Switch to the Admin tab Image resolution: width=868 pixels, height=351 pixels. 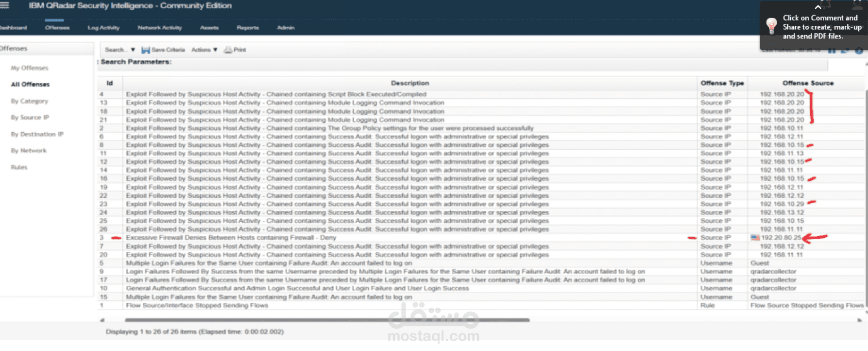click(286, 28)
